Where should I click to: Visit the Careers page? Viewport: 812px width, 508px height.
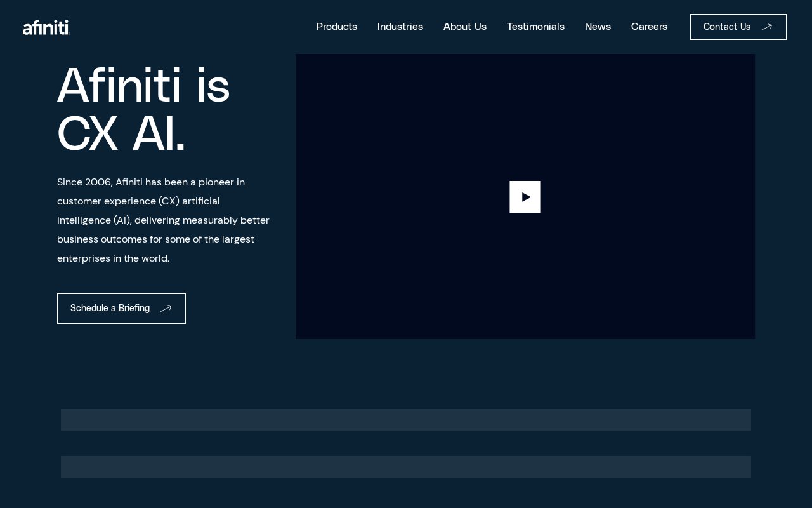(649, 27)
